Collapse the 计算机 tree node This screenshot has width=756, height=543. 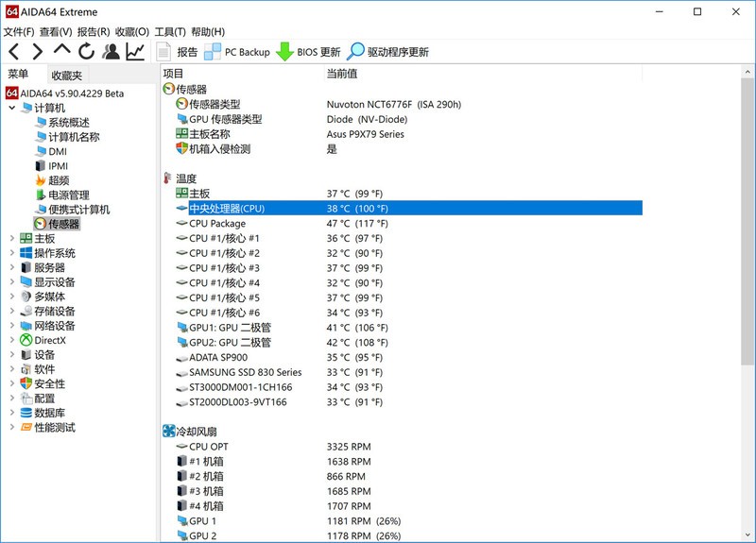point(12,108)
